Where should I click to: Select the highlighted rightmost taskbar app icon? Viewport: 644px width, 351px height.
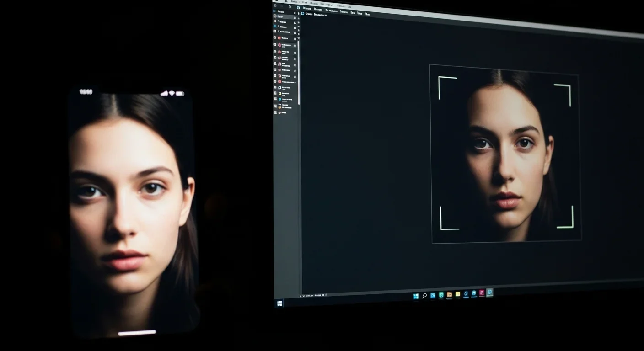(490, 292)
